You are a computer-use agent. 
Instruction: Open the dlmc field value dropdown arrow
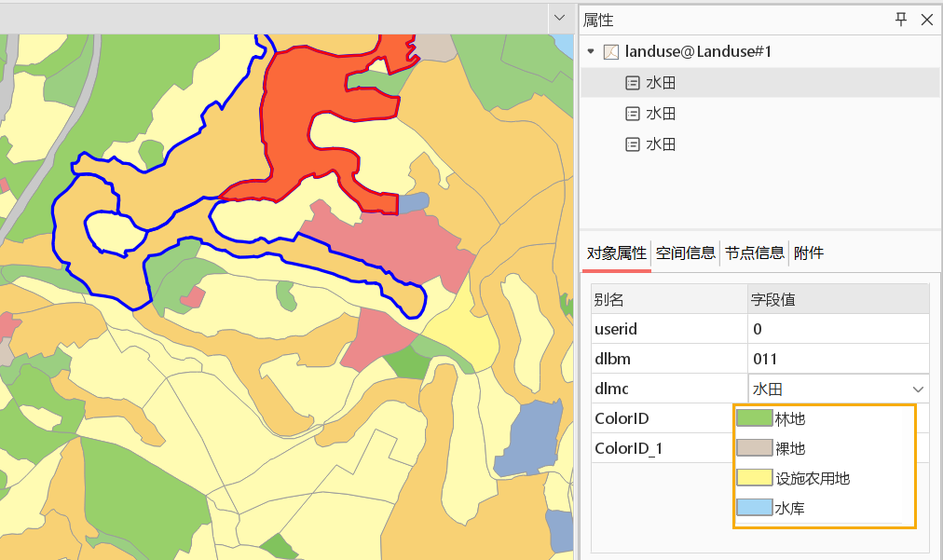click(x=918, y=389)
